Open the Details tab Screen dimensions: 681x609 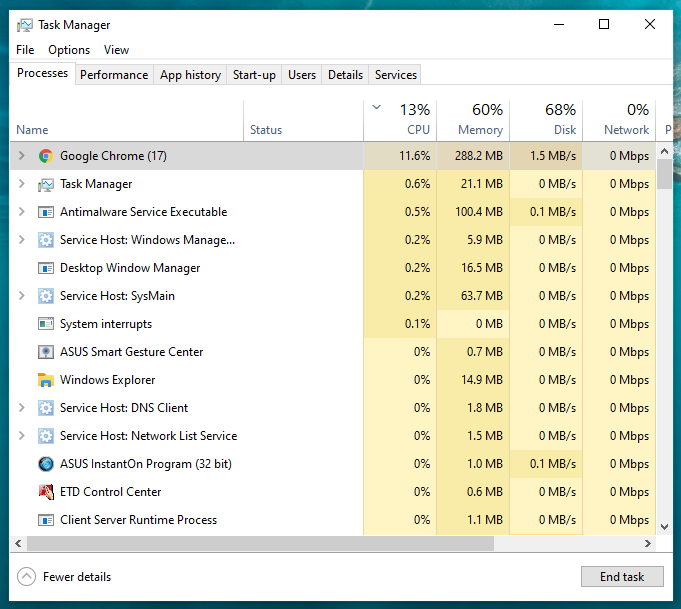click(345, 75)
